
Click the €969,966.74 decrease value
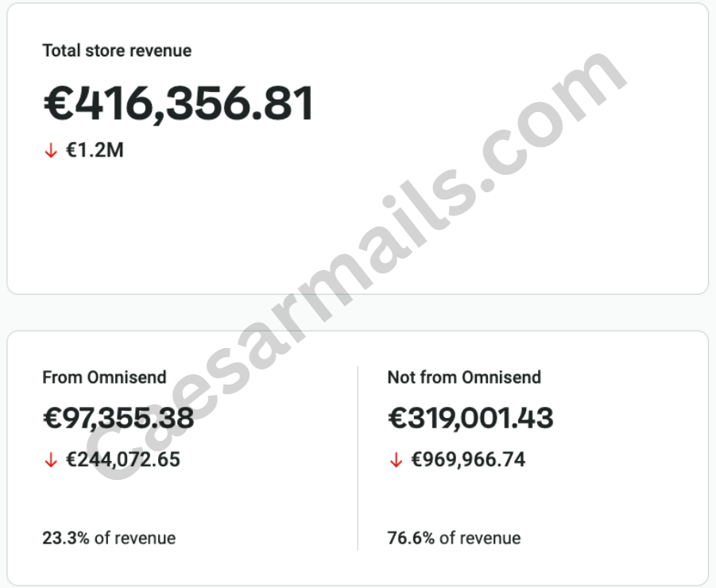tap(468, 459)
